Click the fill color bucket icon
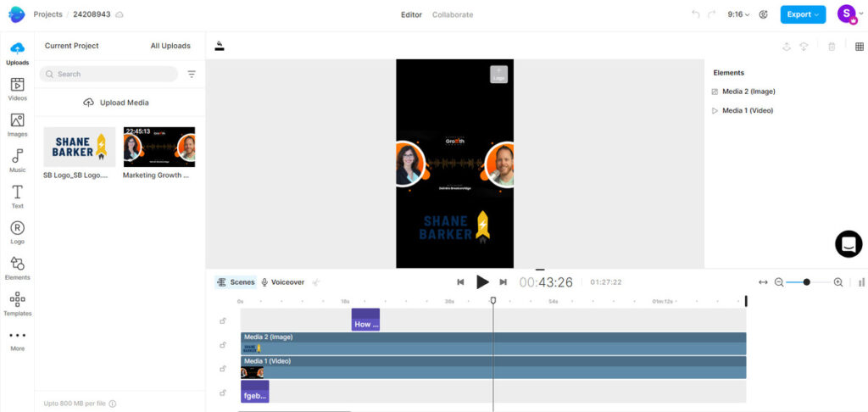 pos(220,46)
